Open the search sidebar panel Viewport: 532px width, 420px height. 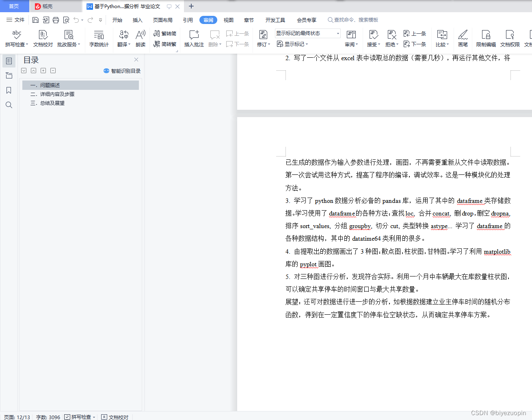tap(9, 104)
